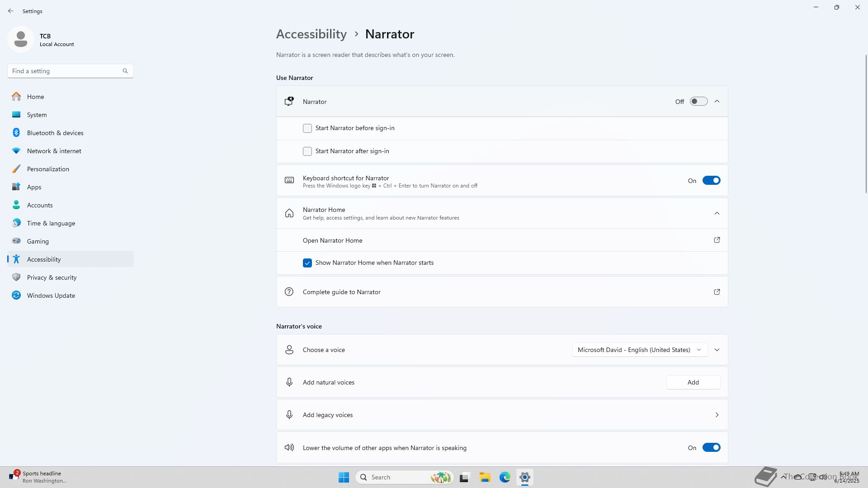The image size is (868, 488).
Task: Open File Explorer from taskbar
Action: pyautogui.click(x=485, y=477)
